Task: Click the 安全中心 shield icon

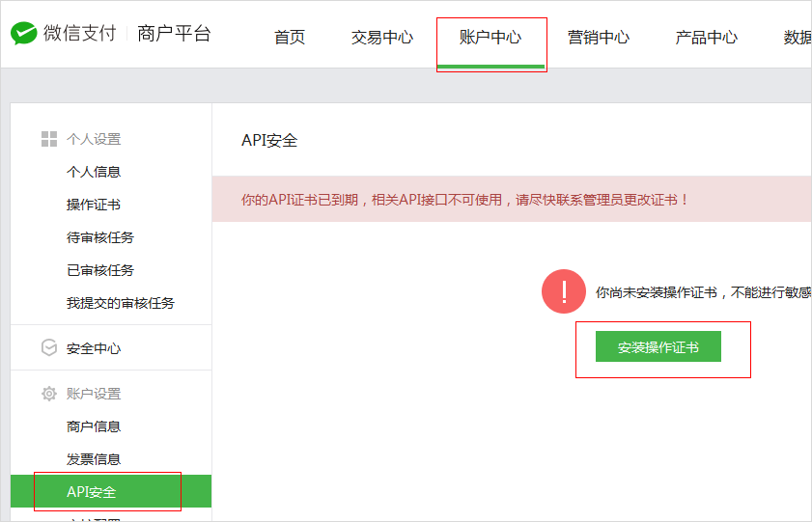Action: coord(49,348)
